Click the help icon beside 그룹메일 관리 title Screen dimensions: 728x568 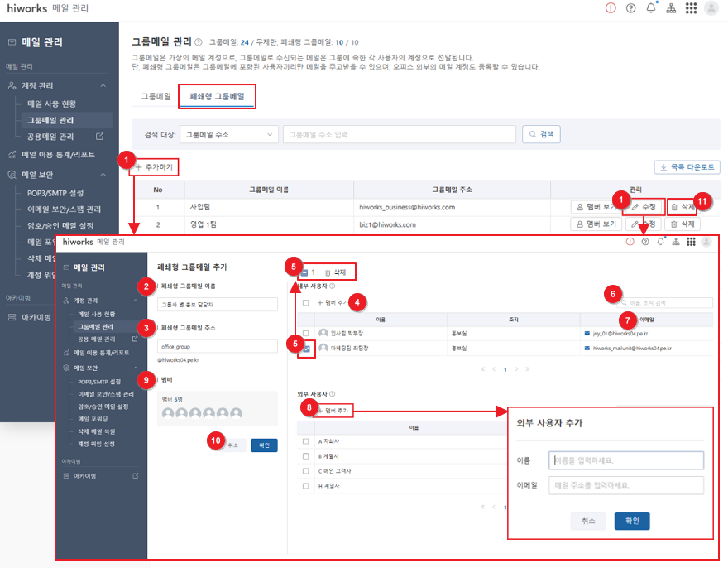click(199, 41)
